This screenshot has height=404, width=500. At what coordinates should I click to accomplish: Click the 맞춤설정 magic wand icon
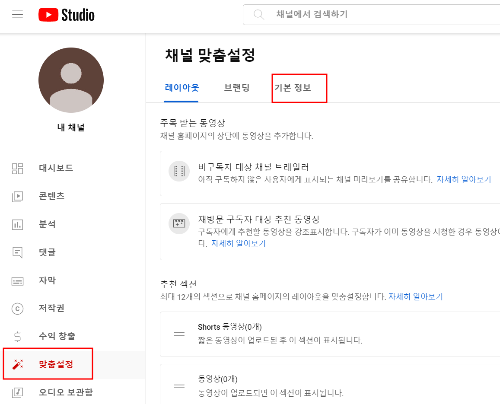tap(17, 364)
